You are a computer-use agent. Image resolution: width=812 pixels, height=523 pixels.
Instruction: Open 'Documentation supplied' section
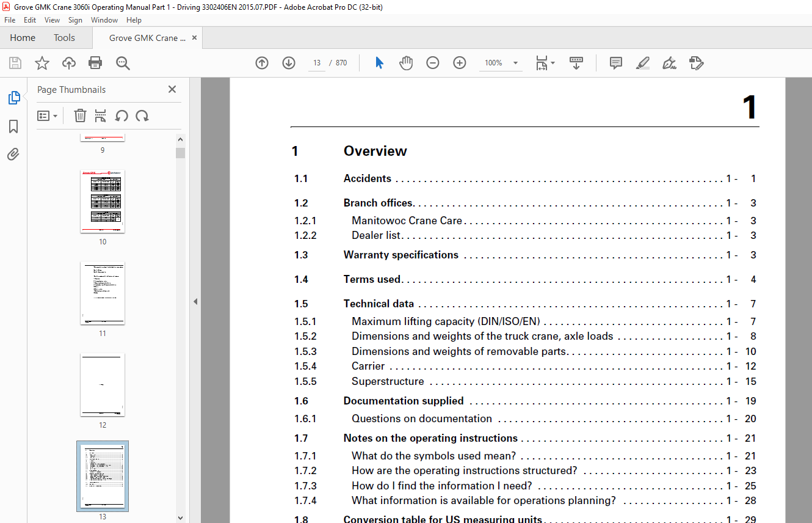pos(404,401)
